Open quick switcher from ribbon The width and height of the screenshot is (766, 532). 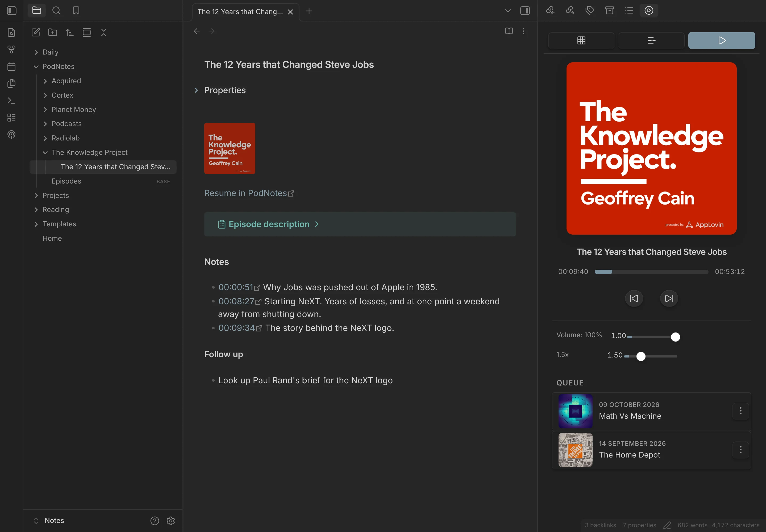11,32
